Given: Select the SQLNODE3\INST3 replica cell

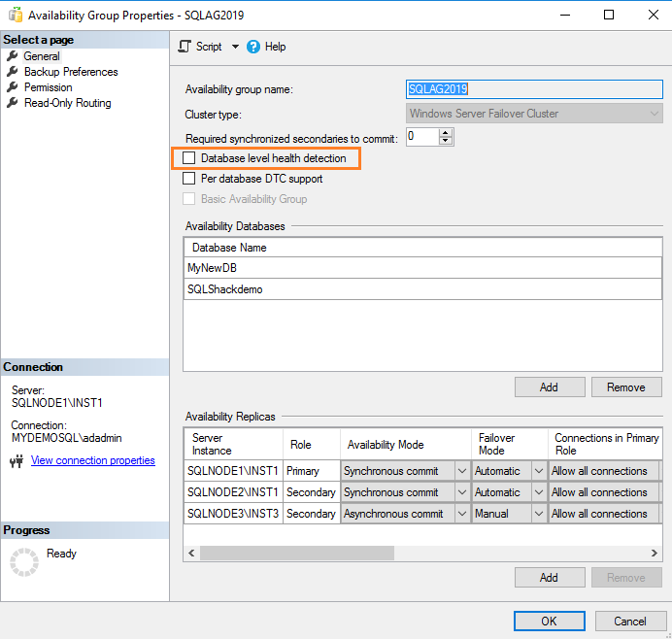Looking at the screenshot, I should point(233,514).
